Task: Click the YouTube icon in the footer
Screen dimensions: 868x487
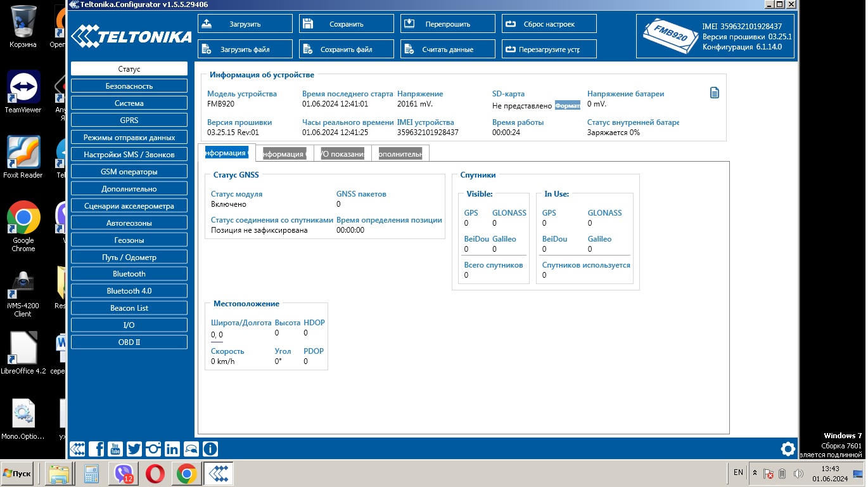Action: 115,449
